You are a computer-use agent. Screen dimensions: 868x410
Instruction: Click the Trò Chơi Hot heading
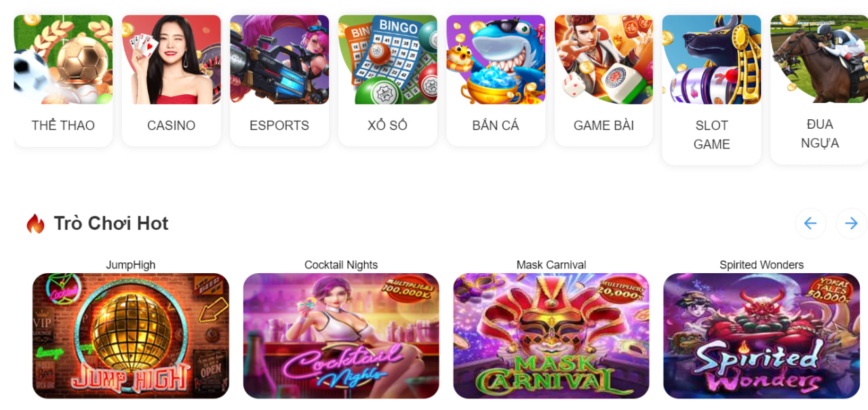[x=111, y=224]
